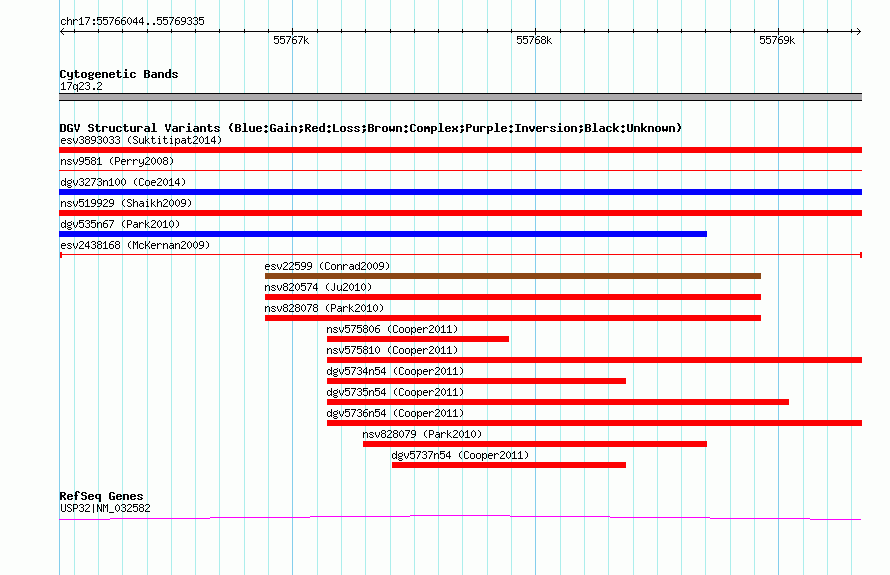The width and height of the screenshot is (890, 575).
Task: Click the gray 17q23.2 cytogenetic band bar
Action: click(460, 97)
